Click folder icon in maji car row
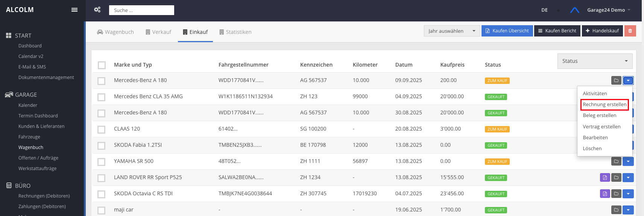The height and width of the screenshot is (216, 644). [x=616, y=210]
